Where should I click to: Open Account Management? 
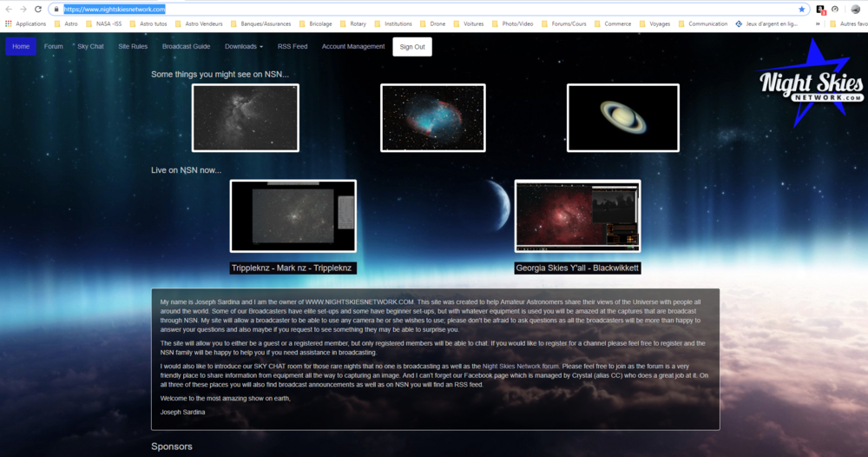pos(353,47)
